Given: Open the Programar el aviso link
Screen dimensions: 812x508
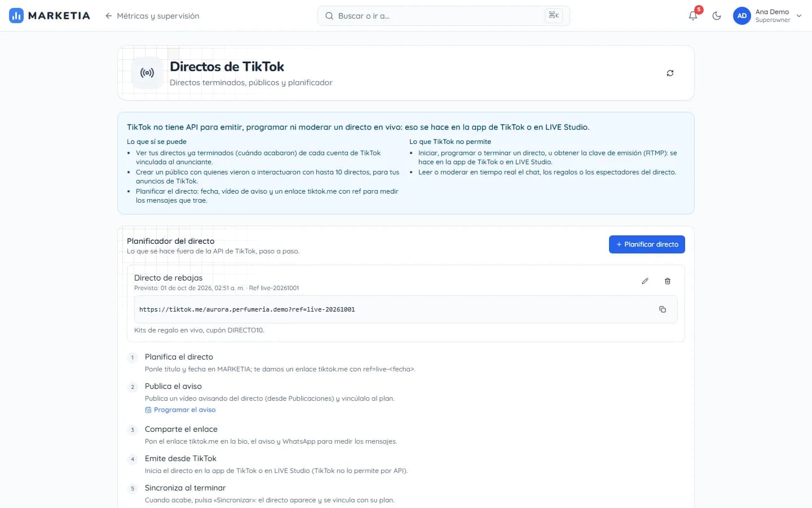Looking at the screenshot, I should 180,410.
